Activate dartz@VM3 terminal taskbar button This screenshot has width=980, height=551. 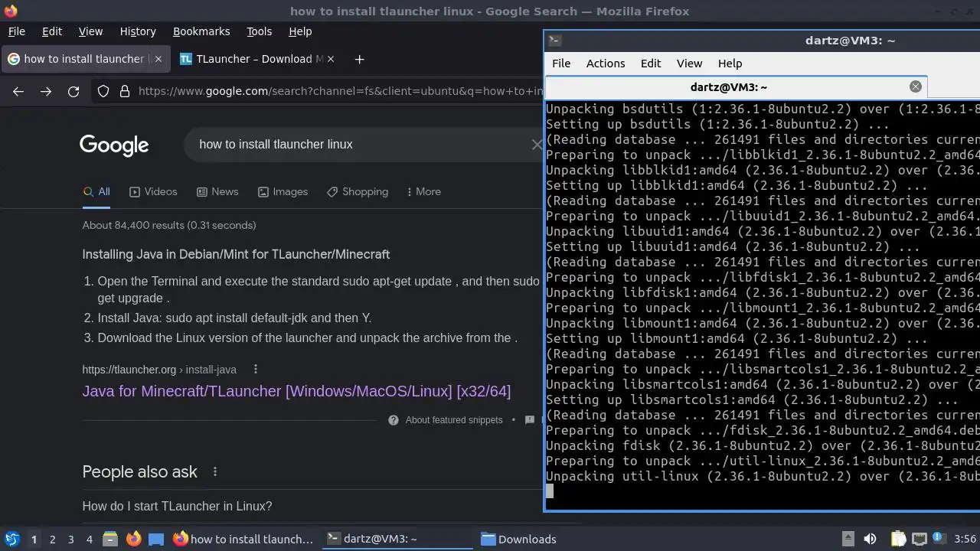397,540
